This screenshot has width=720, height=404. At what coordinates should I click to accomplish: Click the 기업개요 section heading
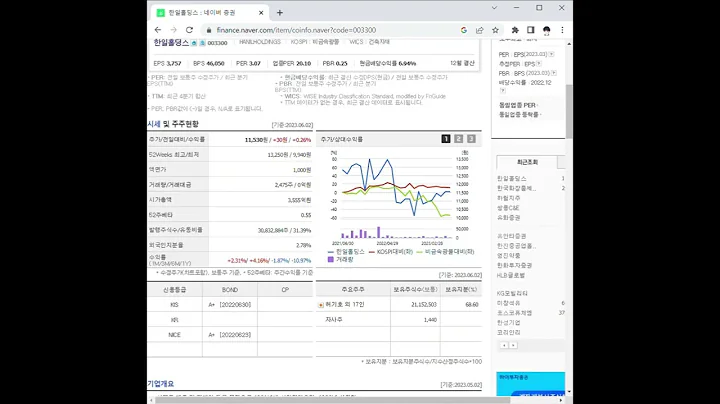[161, 384]
